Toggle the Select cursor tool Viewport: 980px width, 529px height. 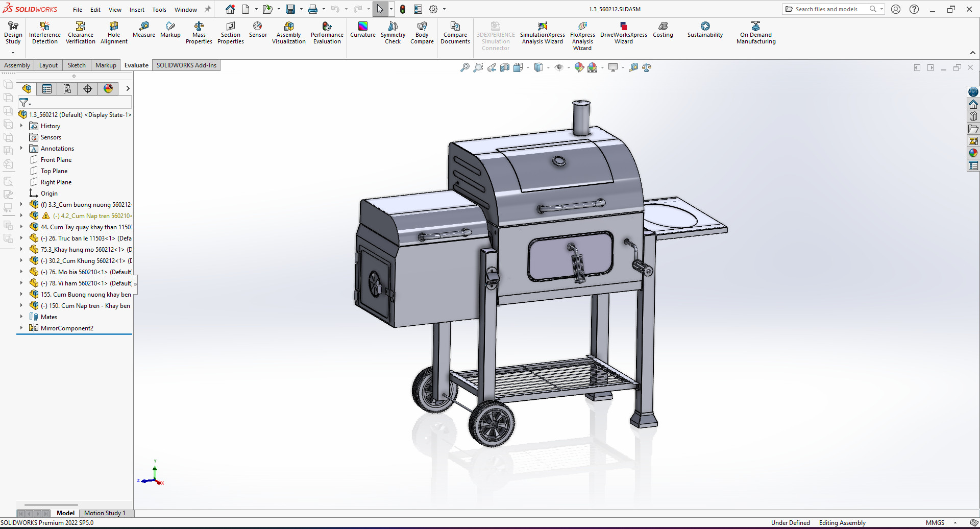(380, 9)
